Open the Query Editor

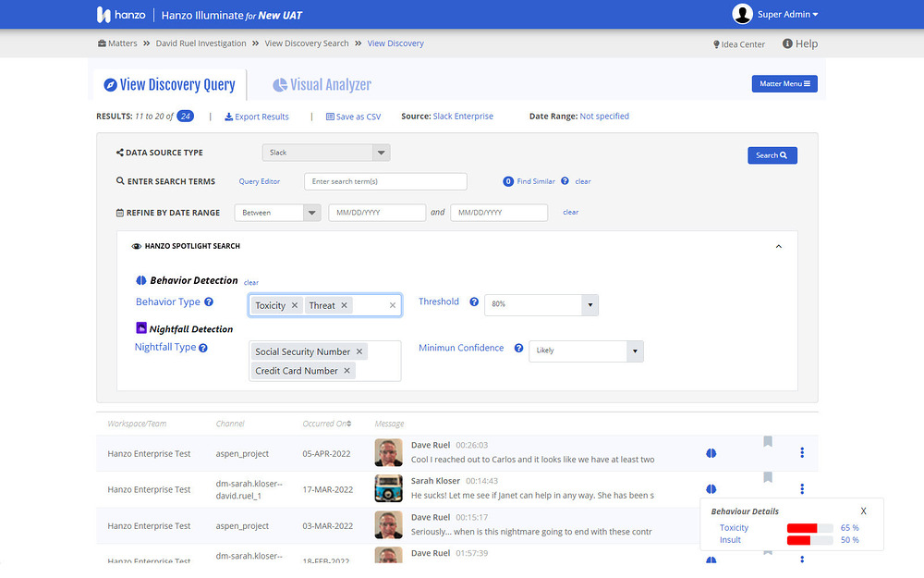pyautogui.click(x=260, y=181)
